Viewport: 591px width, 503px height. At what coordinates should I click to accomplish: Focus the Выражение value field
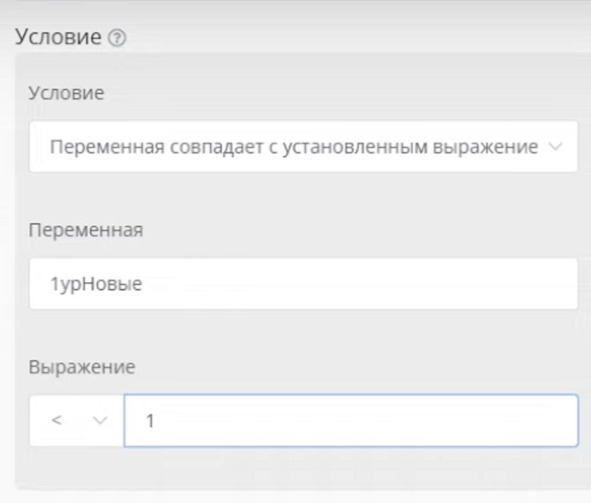pos(351,420)
